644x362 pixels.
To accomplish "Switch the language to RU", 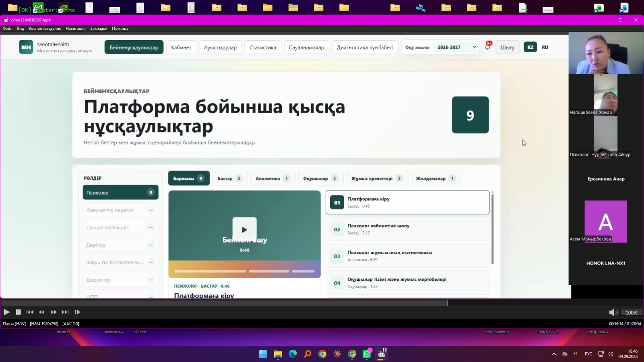I will coord(545,47).
